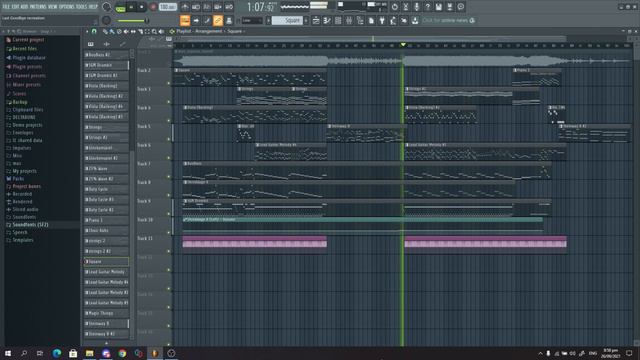Click the FL Studio taskbar icon
The image size is (640, 360).
pyautogui.click(x=155, y=353)
